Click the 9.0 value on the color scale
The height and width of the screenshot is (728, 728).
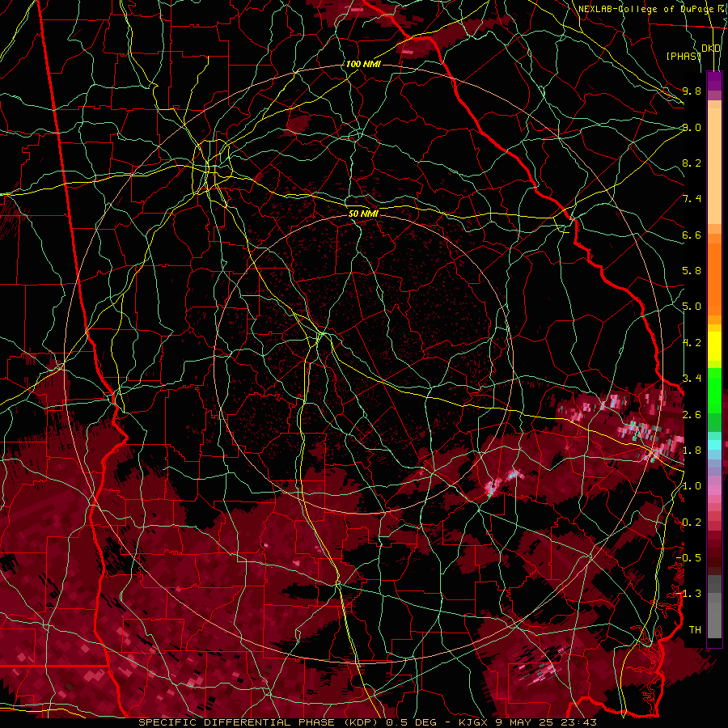[692, 127]
